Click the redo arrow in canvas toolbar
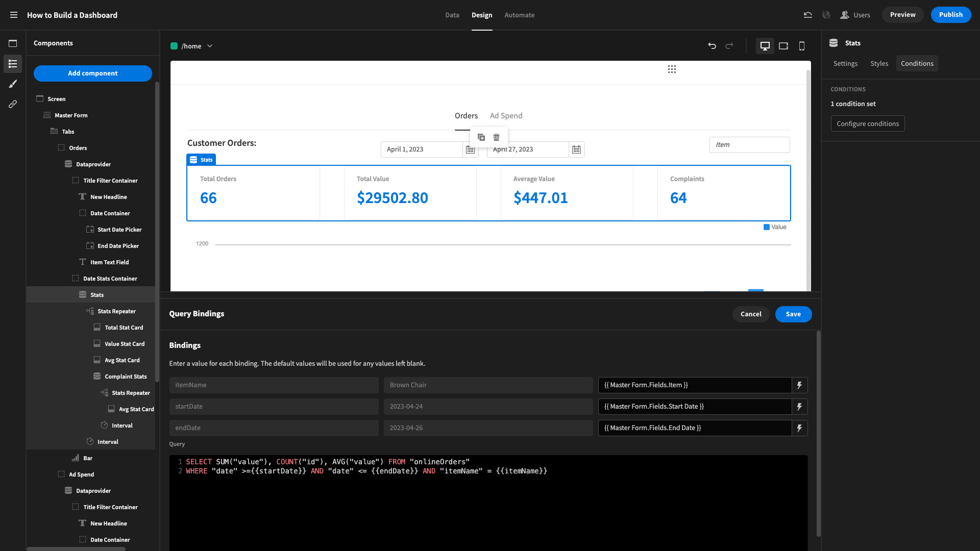980x551 pixels. (x=729, y=46)
